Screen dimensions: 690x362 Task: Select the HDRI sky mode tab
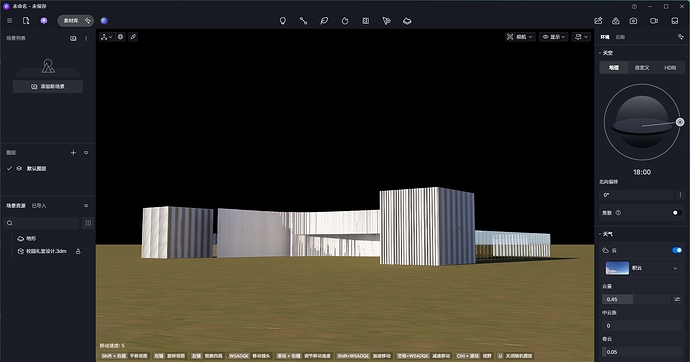click(670, 68)
